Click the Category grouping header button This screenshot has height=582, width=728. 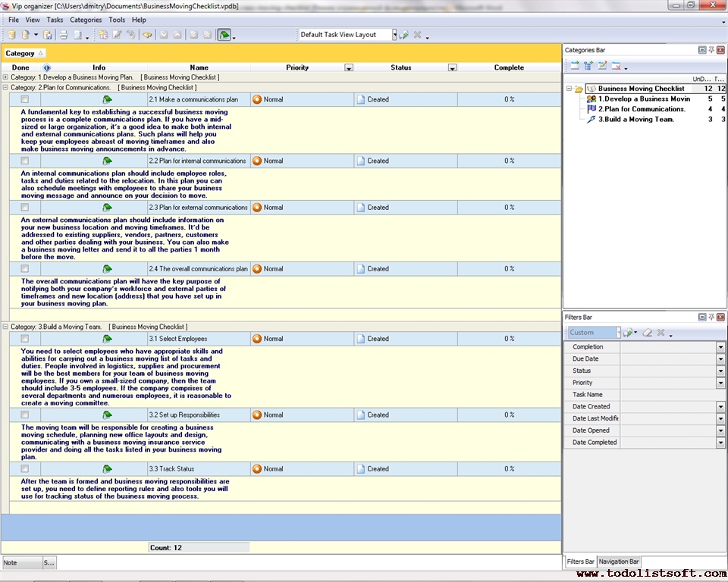click(24, 54)
